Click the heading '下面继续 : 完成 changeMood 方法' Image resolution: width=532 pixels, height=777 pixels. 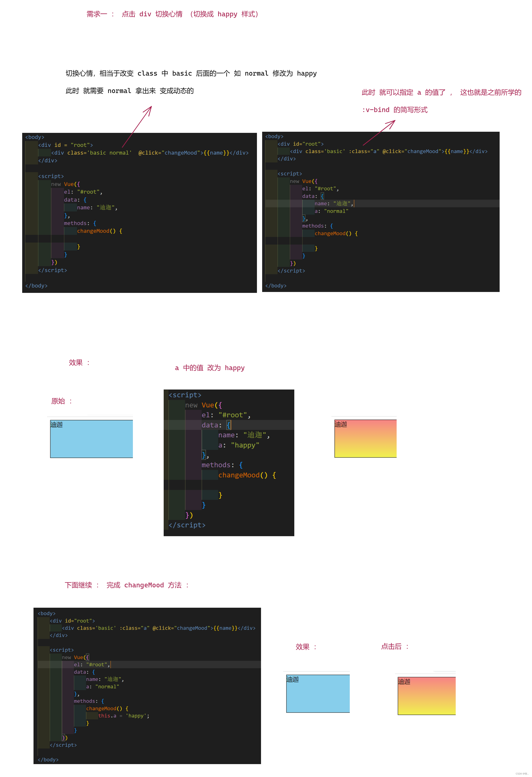(x=127, y=585)
